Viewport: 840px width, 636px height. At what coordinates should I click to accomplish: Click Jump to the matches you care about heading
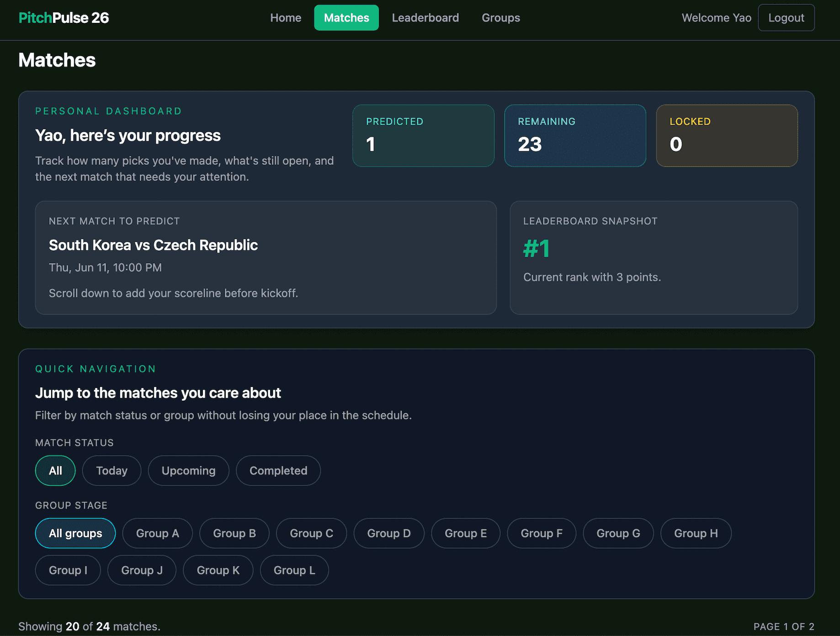(158, 393)
